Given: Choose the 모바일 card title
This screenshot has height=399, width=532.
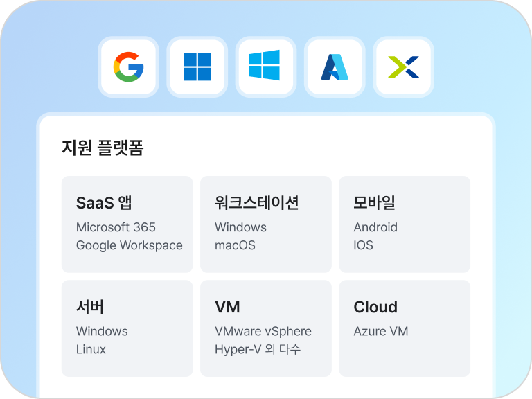Looking at the screenshot, I should pyautogui.click(x=374, y=203).
